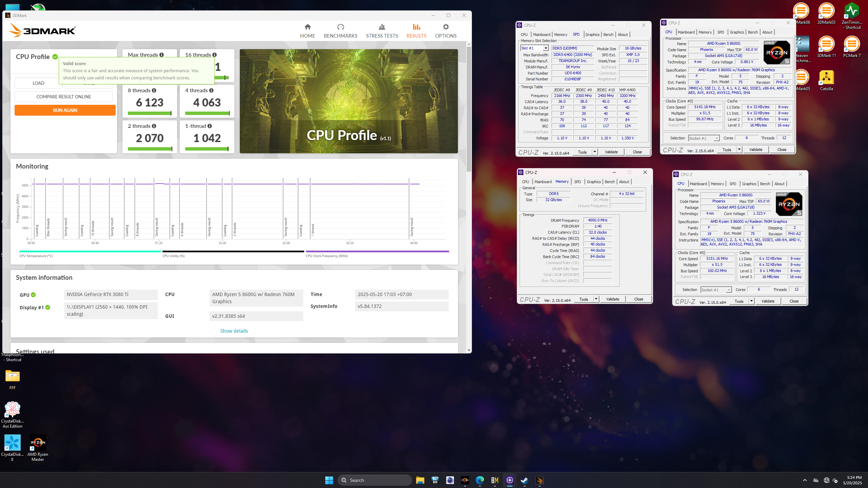The image size is (868, 488).
Task: Click the taskbar Search box
Action: point(374,480)
